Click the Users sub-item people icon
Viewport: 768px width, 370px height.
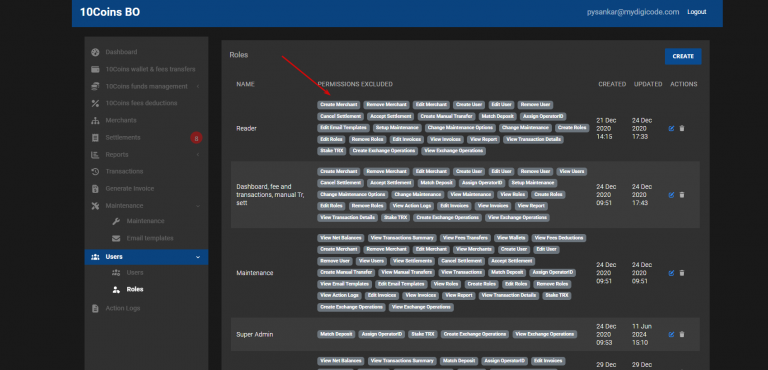pos(116,272)
